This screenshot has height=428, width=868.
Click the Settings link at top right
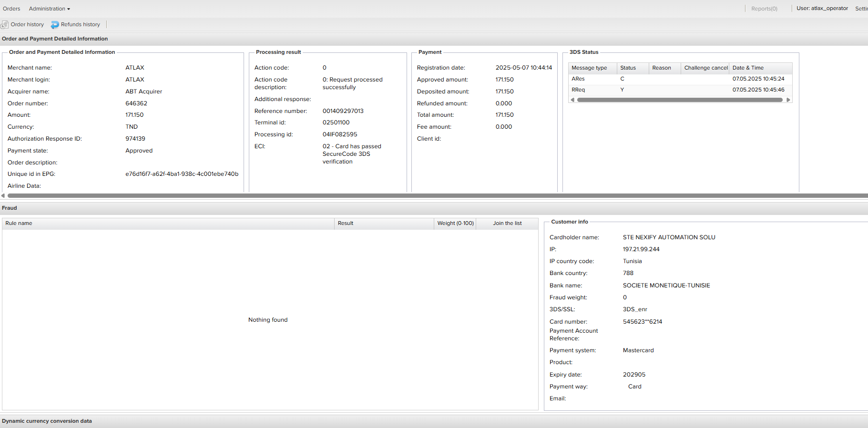coord(861,9)
